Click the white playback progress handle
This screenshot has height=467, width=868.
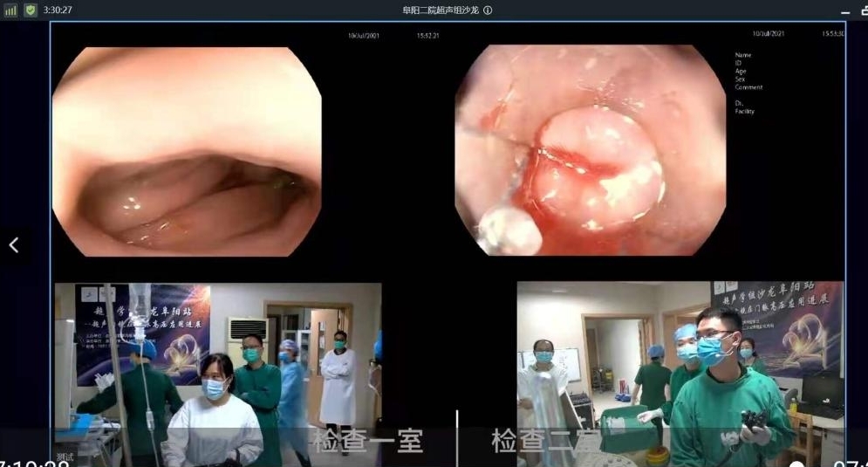(795, 464)
